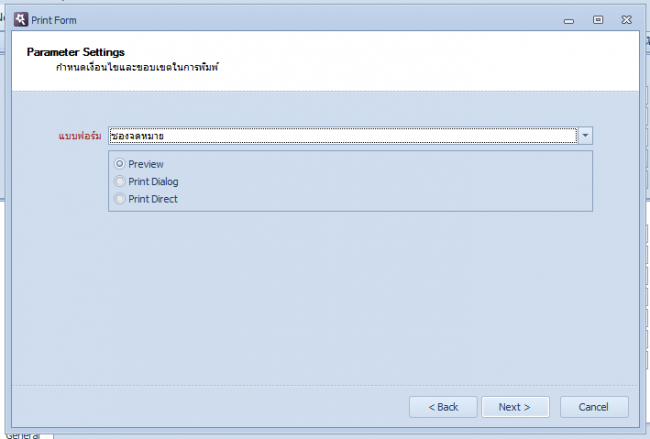Screen dimensions: 650x439
Task: Enable the Print Direct radio option
Action: click(120, 199)
